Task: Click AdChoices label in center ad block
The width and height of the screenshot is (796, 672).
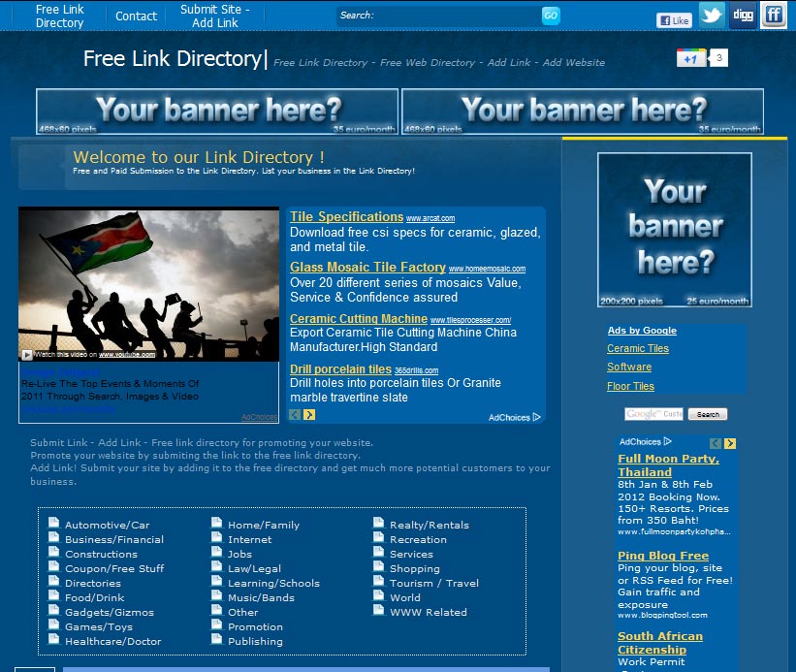Action: click(x=514, y=417)
